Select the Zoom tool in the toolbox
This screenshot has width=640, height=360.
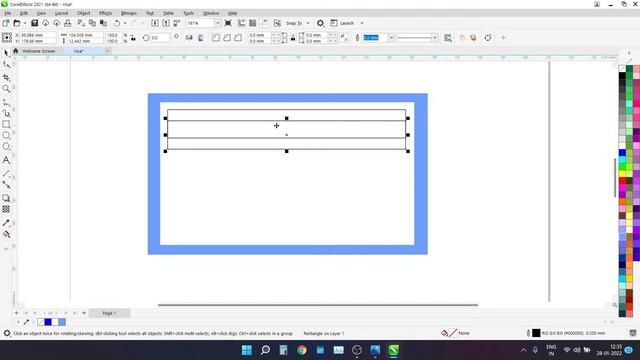6,89
